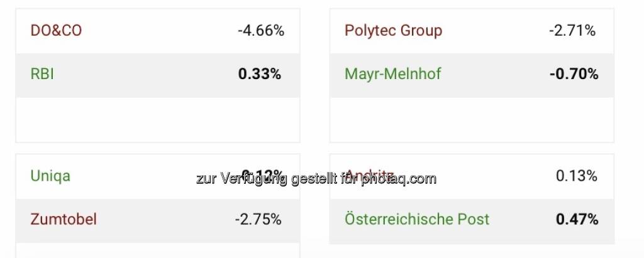This screenshot has height=258, width=644.
Task: Open the Polytec Group stock link
Action: [x=393, y=30]
